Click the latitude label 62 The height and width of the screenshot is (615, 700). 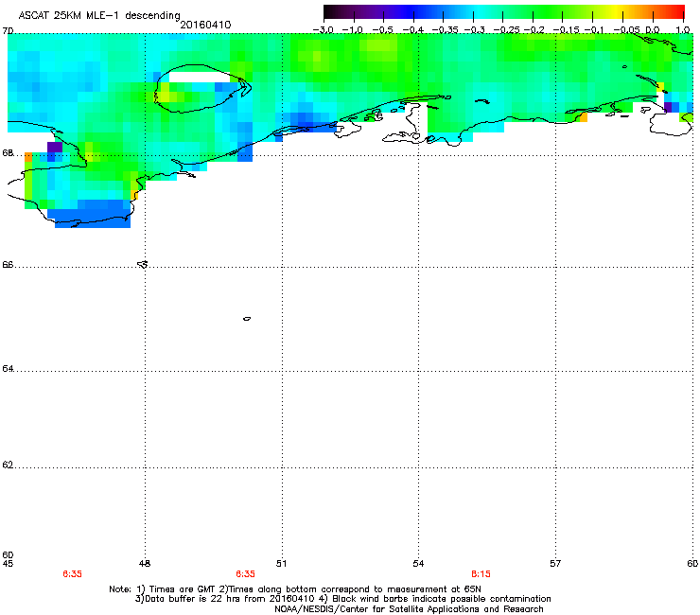click(8, 465)
